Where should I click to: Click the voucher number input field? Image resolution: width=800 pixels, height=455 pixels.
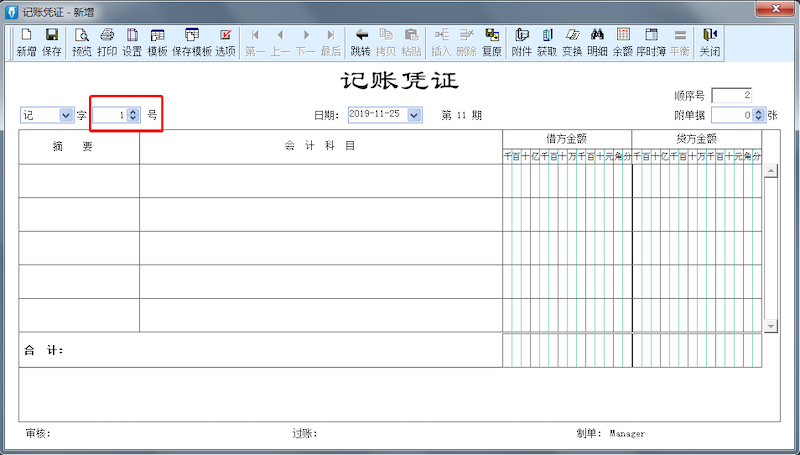point(110,115)
